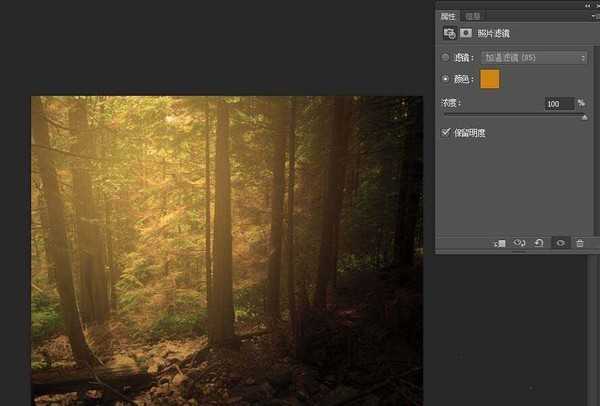The height and width of the screenshot is (406, 600).
Task: Click the 浓度 density slider handle
Action: 585,116
